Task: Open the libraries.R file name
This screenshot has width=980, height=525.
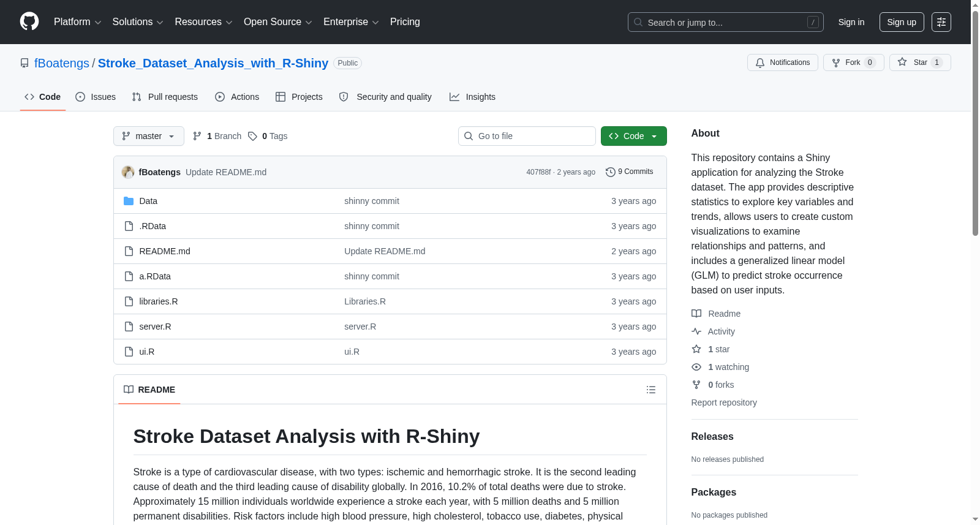Action: pos(159,301)
